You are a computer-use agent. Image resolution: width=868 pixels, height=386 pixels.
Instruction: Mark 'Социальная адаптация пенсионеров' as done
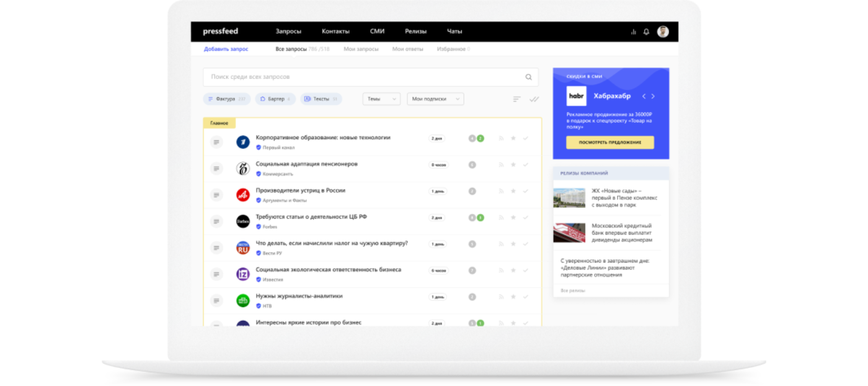[x=526, y=165]
